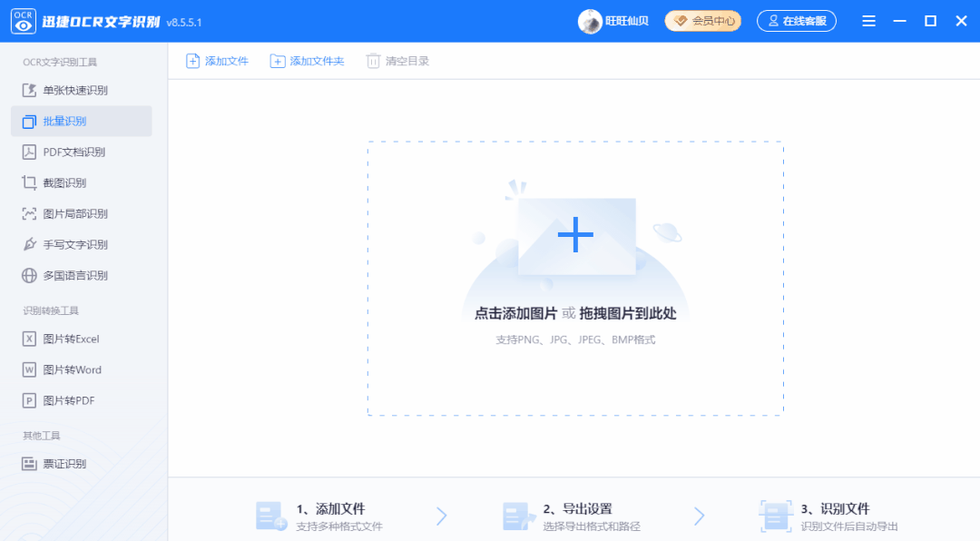Click 清空目录 to clear the list
Viewport: 980px width, 541px height.
397,60
